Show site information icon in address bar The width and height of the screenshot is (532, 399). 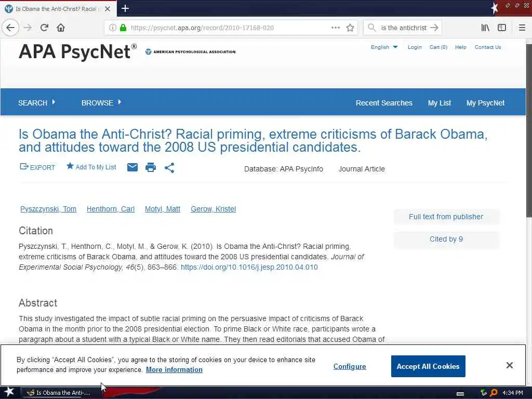(112, 28)
